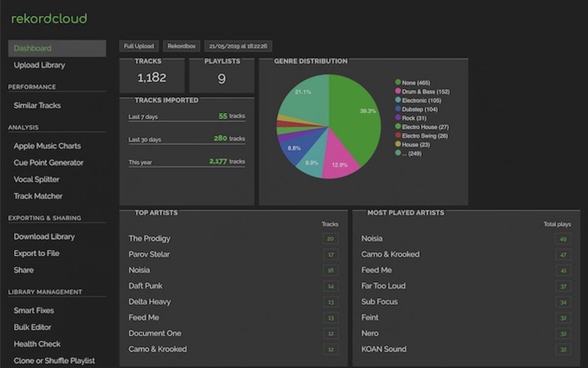Select Far Too Loud in Most Played
The image size is (588, 368).
[383, 286]
